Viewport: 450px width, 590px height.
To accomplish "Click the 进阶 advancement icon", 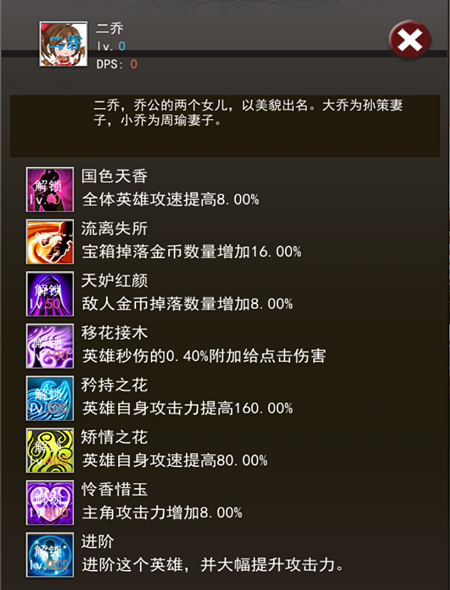I will 50,555.
